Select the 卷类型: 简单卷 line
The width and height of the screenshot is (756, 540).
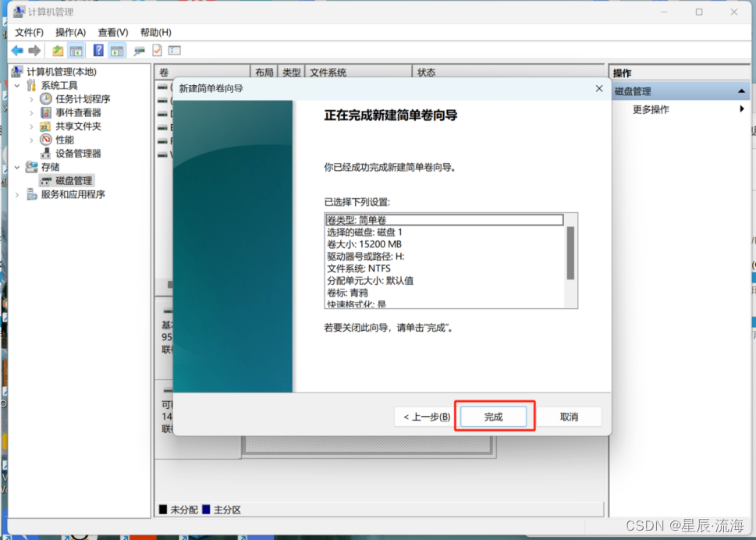pyautogui.click(x=445, y=220)
